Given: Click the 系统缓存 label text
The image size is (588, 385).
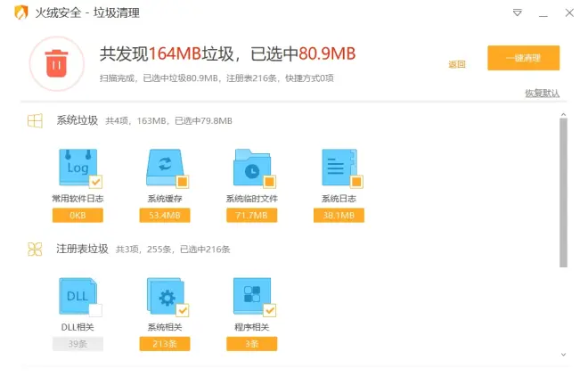Looking at the screenshot, I should pos(165,199).
